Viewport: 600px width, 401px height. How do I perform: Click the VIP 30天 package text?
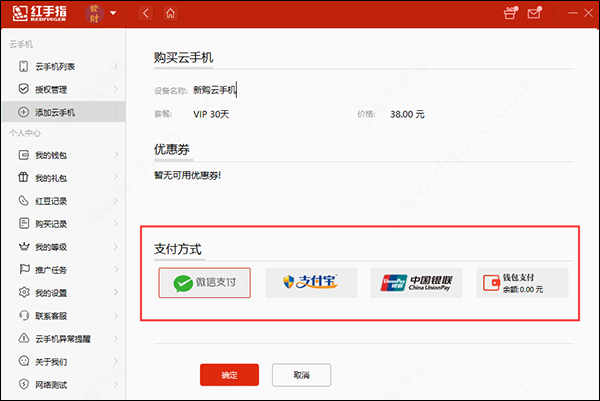click(x=211, y=114)
